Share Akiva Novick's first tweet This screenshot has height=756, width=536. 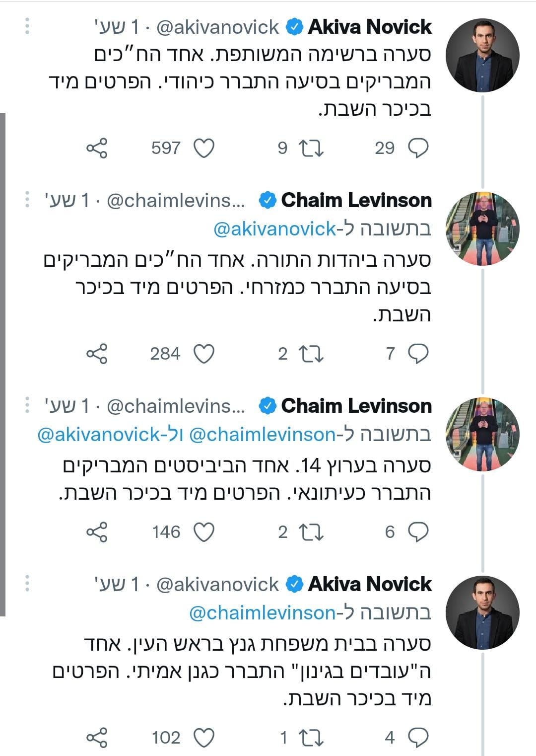(x=97, y=148)
